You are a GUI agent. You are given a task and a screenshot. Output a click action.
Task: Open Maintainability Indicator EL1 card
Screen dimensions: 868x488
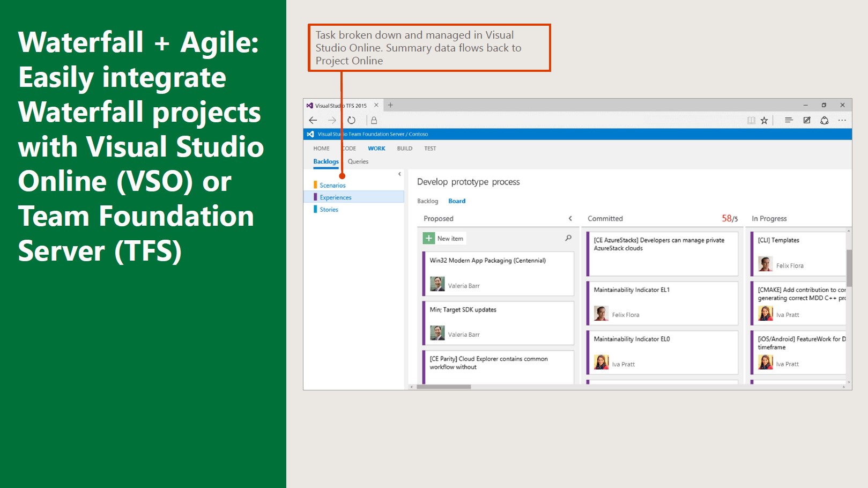662,303
